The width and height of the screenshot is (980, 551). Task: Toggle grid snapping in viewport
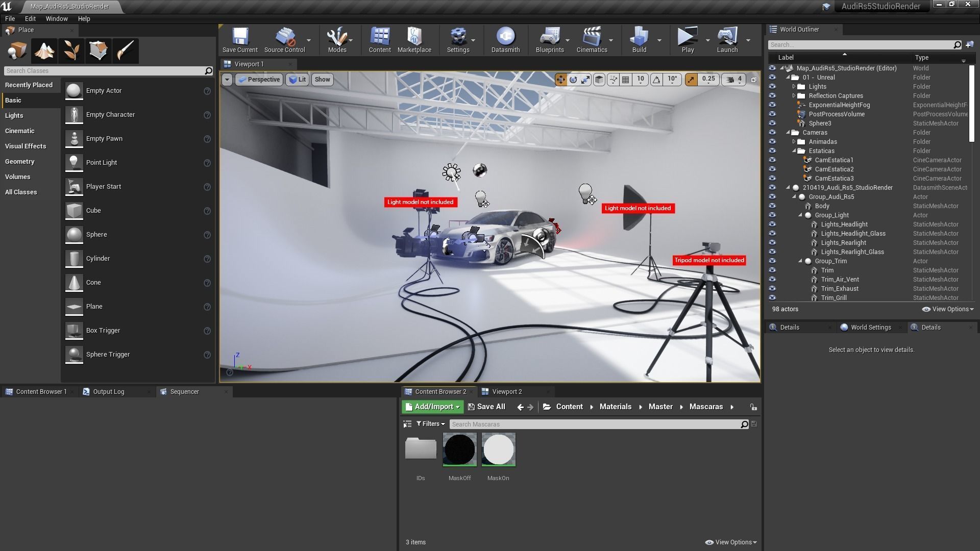pos(625,80)
